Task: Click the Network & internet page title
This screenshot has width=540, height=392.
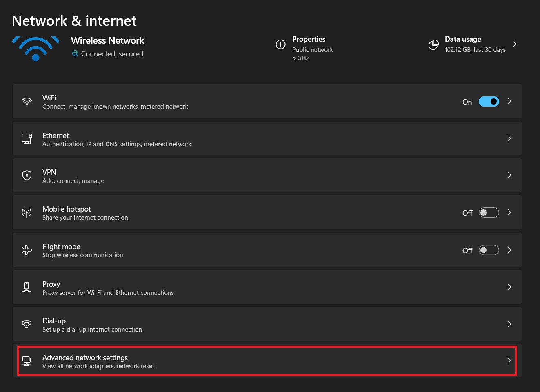Action: coord(74,21)
